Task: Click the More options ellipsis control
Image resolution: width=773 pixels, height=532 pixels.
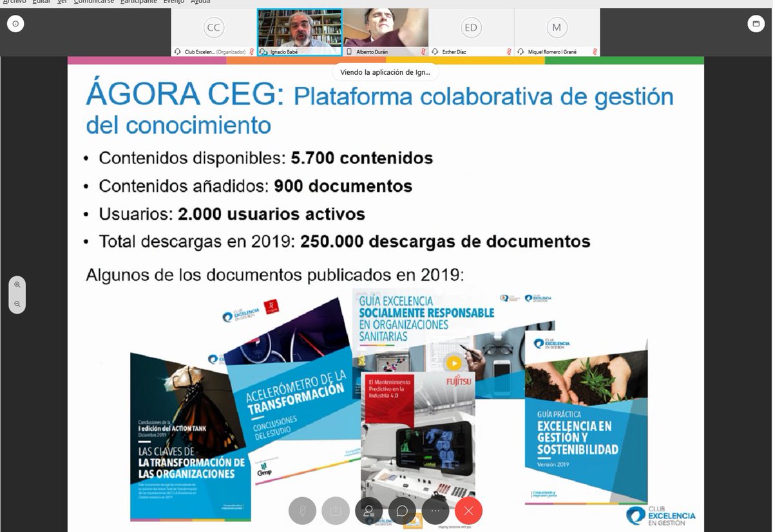Action: click(435, 511)
